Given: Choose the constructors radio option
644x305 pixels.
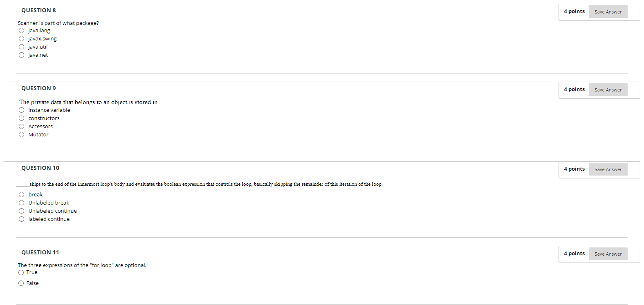Looking at the screenshot, I should tap(21, 118).
